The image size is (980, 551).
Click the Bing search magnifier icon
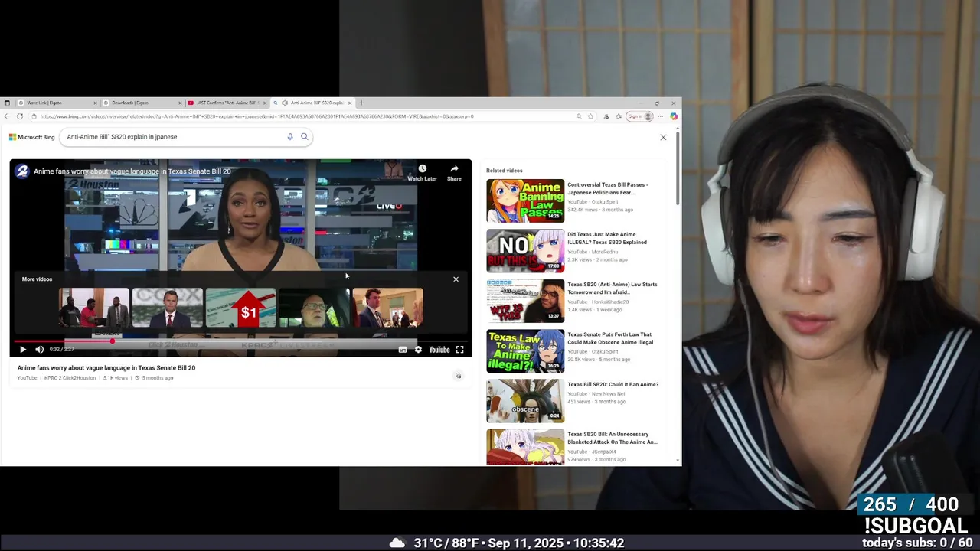click(304, 137)
